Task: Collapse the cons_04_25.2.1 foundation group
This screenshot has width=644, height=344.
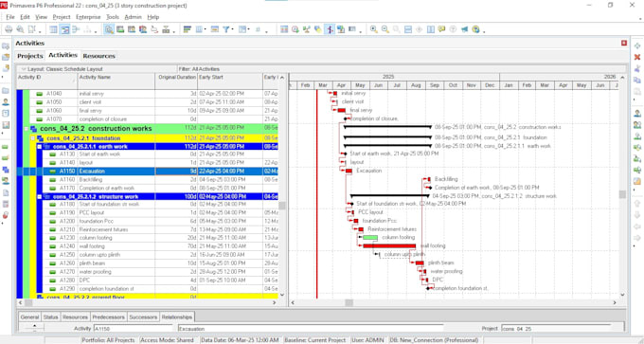Action: tap(33, 138)
